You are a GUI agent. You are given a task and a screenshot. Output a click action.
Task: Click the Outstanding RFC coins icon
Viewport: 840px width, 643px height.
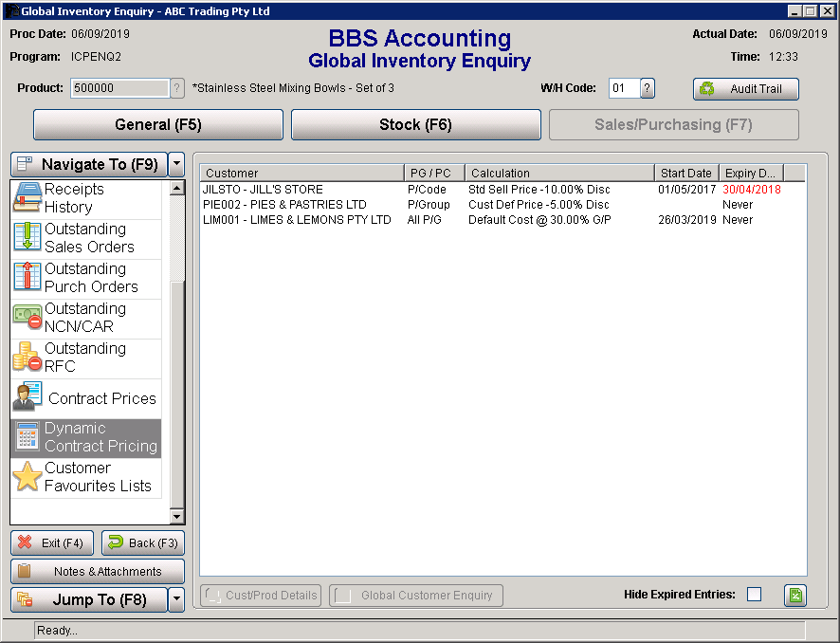pyautogui.click(x=27, y=358)
